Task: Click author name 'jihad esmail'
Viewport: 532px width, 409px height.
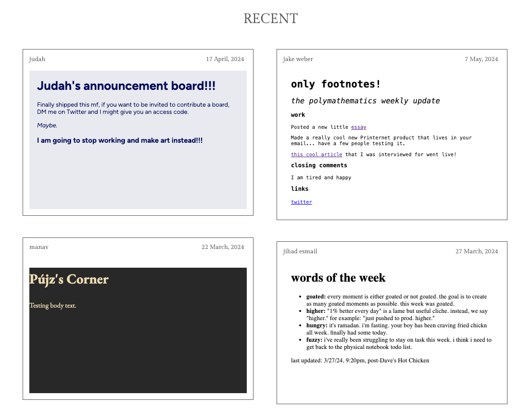Action: coord(300,251)
